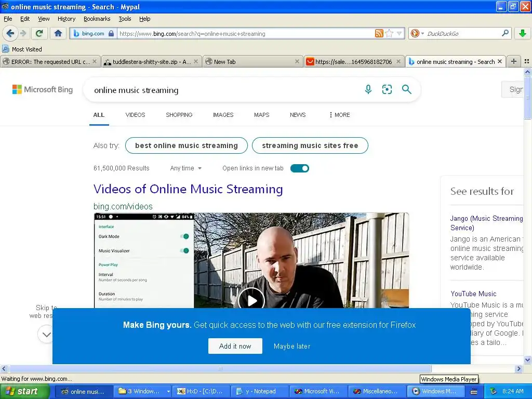Bookmark this page with the star icon

pos(390,33)
